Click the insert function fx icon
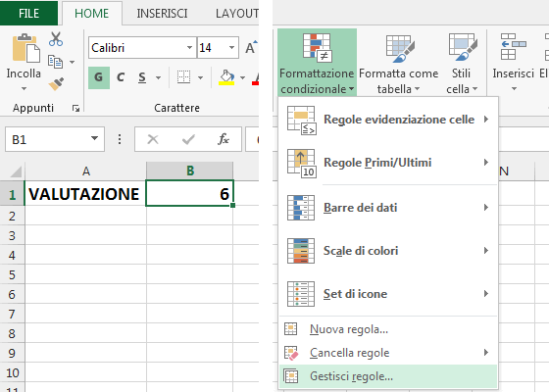Viewport: 549px width, 392px height. coord(224,139)
